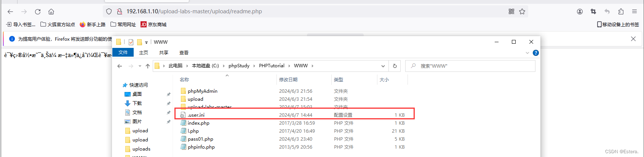644x157 pixels.
Task: Open Firefox account icon
Action: [580, 11]
